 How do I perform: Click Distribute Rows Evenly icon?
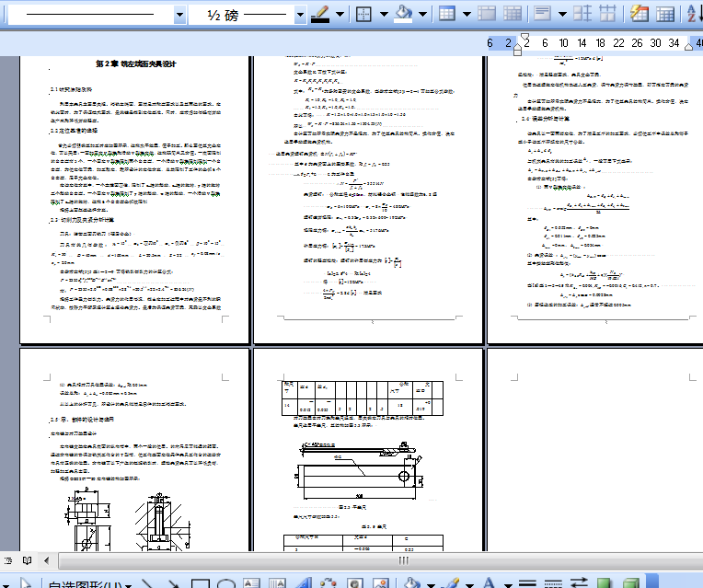point(582,15)
